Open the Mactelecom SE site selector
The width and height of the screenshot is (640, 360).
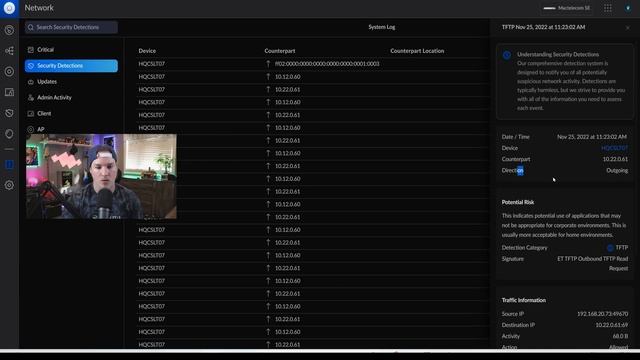tap(567, 8)
